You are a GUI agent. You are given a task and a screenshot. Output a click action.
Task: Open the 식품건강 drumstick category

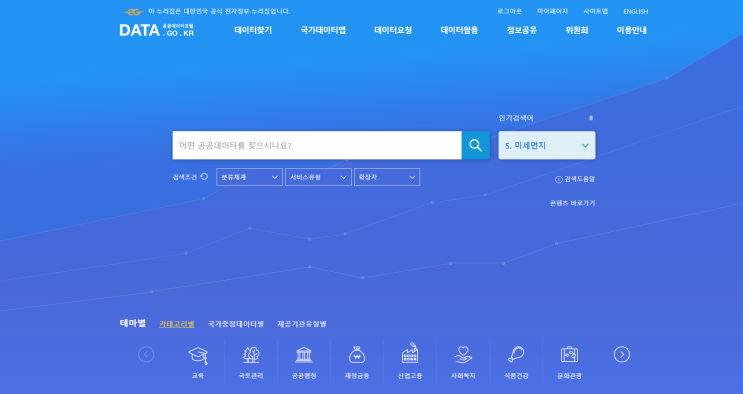click(516, 362)
